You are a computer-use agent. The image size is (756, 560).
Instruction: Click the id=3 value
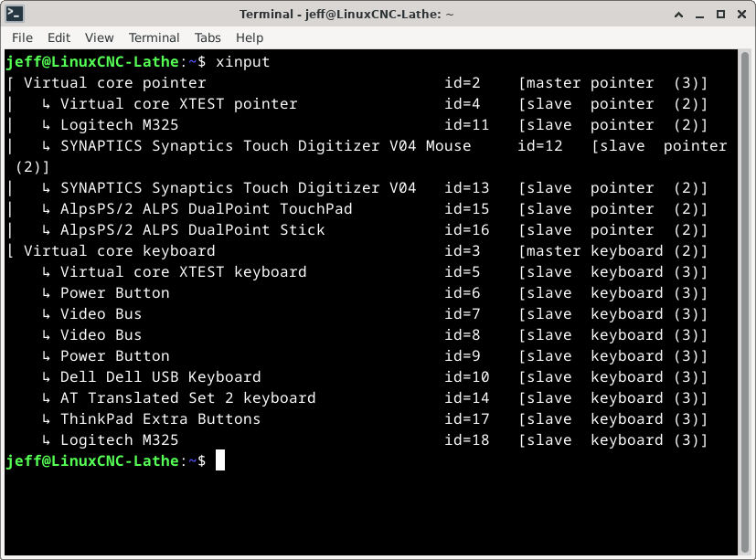click(463, 251)
